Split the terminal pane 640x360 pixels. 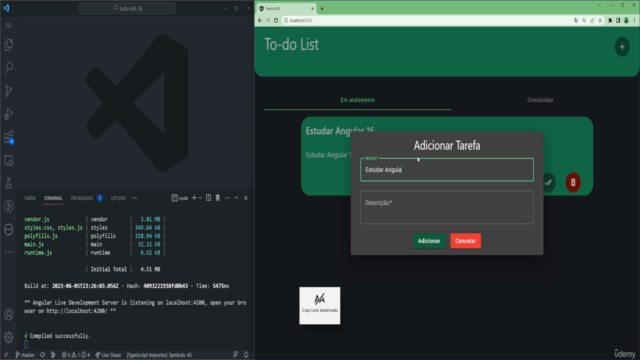[x=209, y=198]
